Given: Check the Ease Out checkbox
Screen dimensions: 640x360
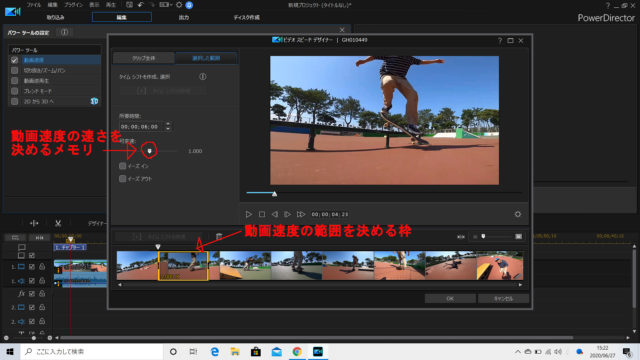Looking at the screenshot, I should pyautogui.click(x=122, y=178).
